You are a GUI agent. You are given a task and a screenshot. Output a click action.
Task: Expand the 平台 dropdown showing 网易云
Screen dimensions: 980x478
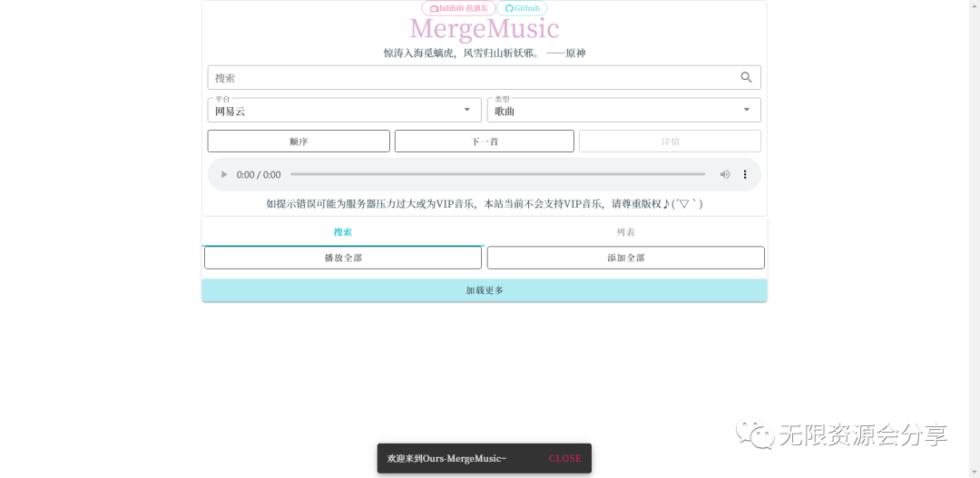(x=345, y=110)
